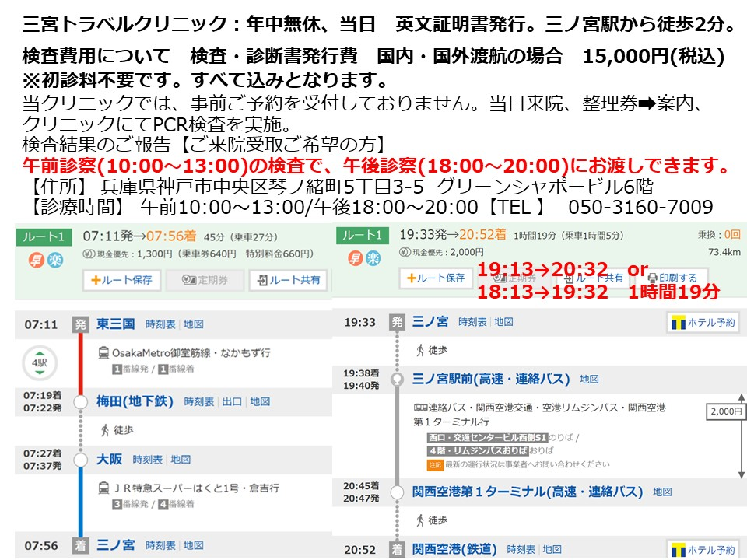Click the 73.4km distance text
Viewport: 747px width, 560px height.
click(724, 252)
